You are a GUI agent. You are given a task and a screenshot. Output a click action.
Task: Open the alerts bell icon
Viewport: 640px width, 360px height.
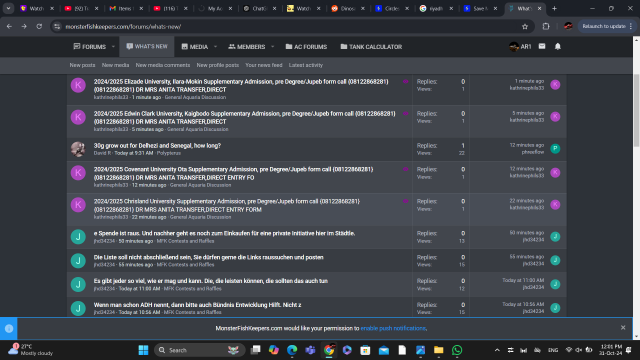click(x=558, y=47)
